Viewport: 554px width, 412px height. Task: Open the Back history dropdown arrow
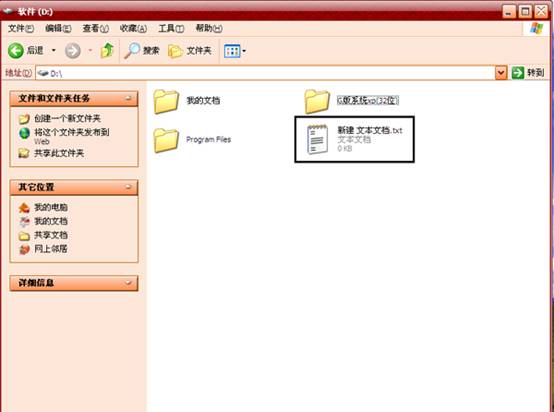(x=54, y=51)
